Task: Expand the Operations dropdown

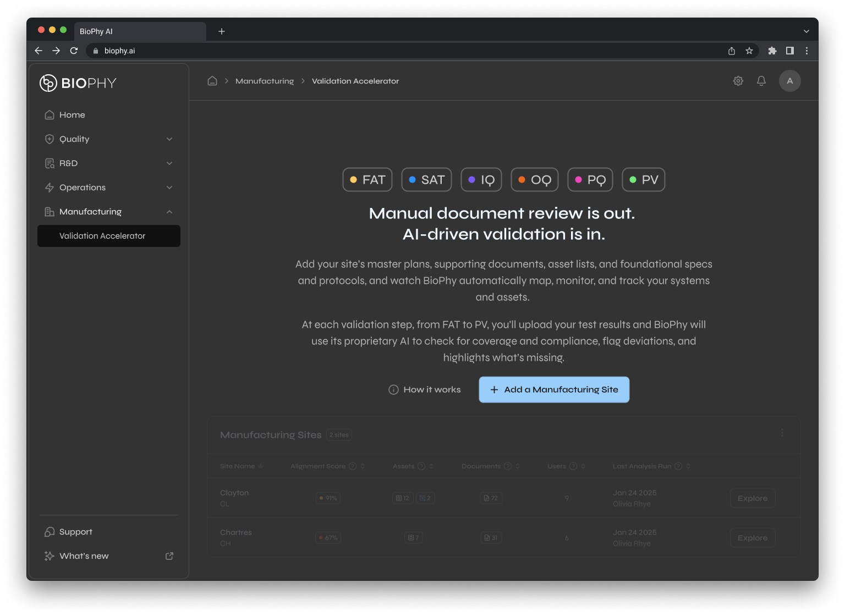Action: [169, 187]
